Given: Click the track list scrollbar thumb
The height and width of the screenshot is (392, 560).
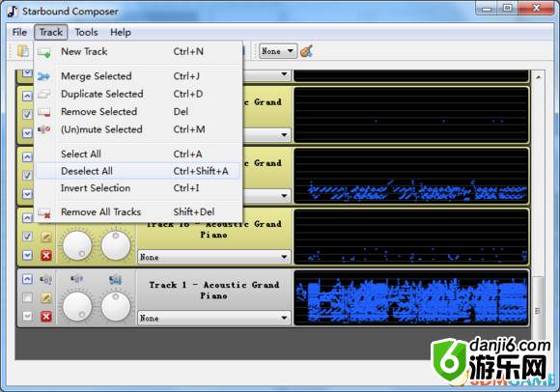Looking at the screenshot, I should pos(538,311).
